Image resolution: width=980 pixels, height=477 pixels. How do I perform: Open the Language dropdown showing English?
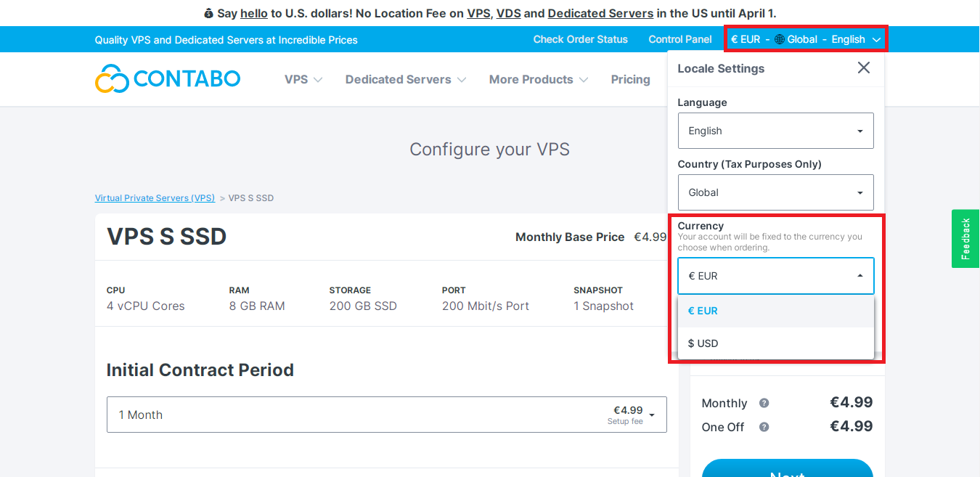click(x=775, y=131)
